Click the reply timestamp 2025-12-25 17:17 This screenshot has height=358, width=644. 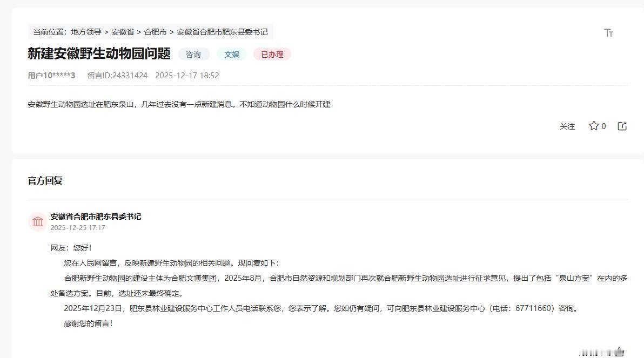pyautogui.click(x=78, y=228)
